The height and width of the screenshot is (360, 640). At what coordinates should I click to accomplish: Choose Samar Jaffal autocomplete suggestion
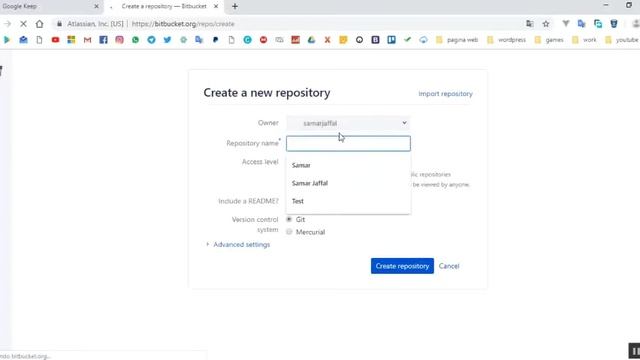coord(348,183)
